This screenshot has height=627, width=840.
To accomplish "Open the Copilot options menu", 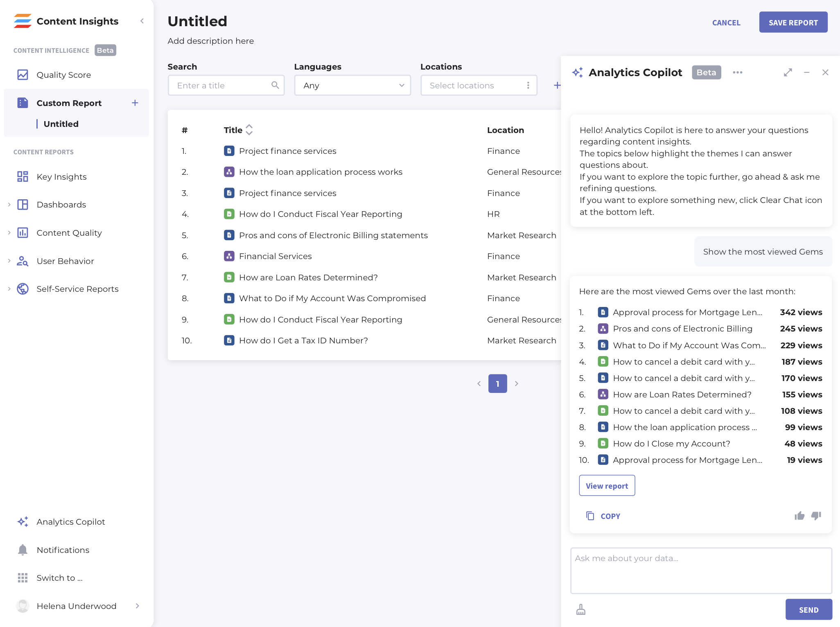I will click(x=738, y=72).
